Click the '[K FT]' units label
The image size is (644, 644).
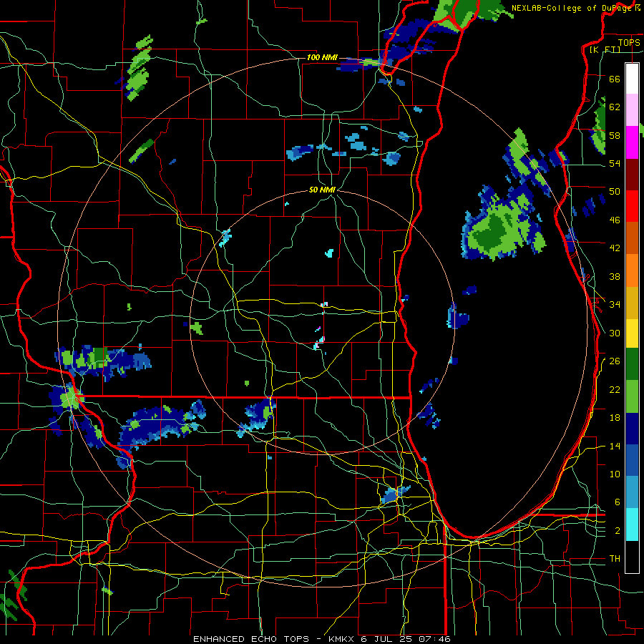605,49
